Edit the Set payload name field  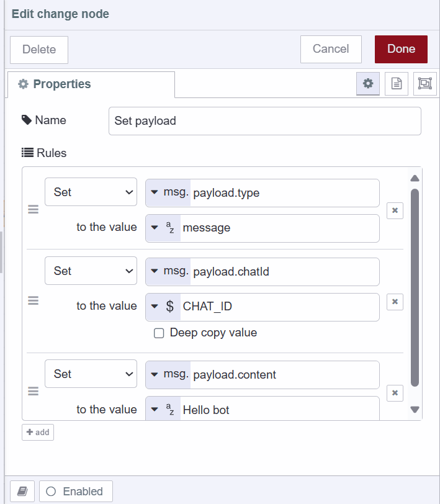pos(265,120)
